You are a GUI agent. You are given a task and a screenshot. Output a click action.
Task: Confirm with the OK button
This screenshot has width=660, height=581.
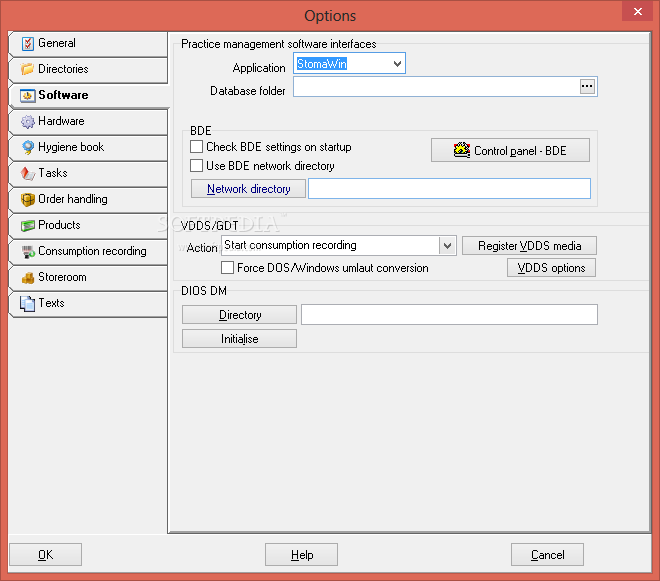tap(45, 555)
